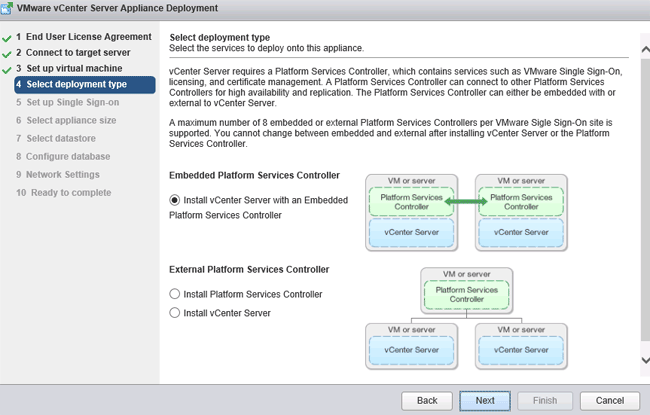
Task: Cancel the deployment wizard
Action: 610,400
